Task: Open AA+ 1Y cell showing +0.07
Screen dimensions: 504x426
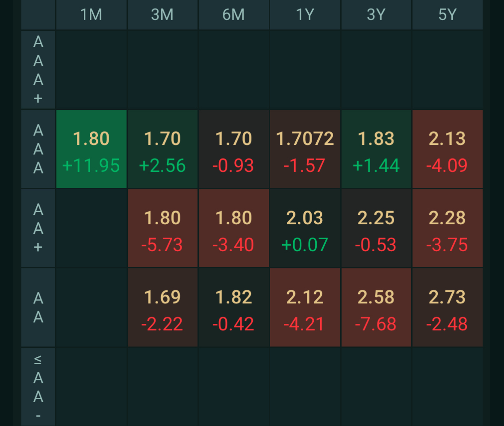Action: (305, 228)
